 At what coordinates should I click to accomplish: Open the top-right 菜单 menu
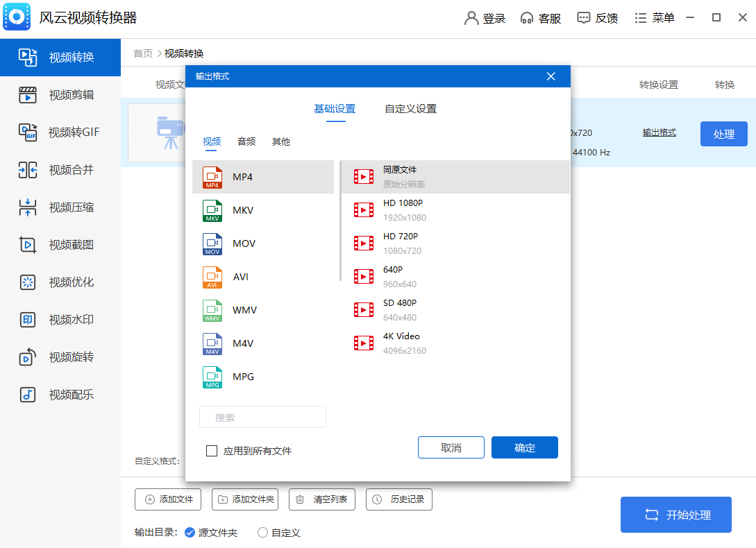[655, 18]
